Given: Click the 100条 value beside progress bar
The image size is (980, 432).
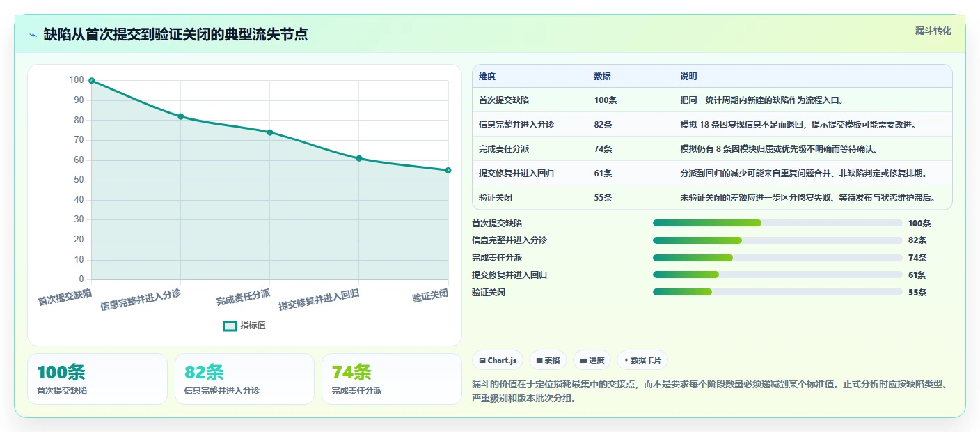Looking at the screenshot, I should (x=919, y=224).
